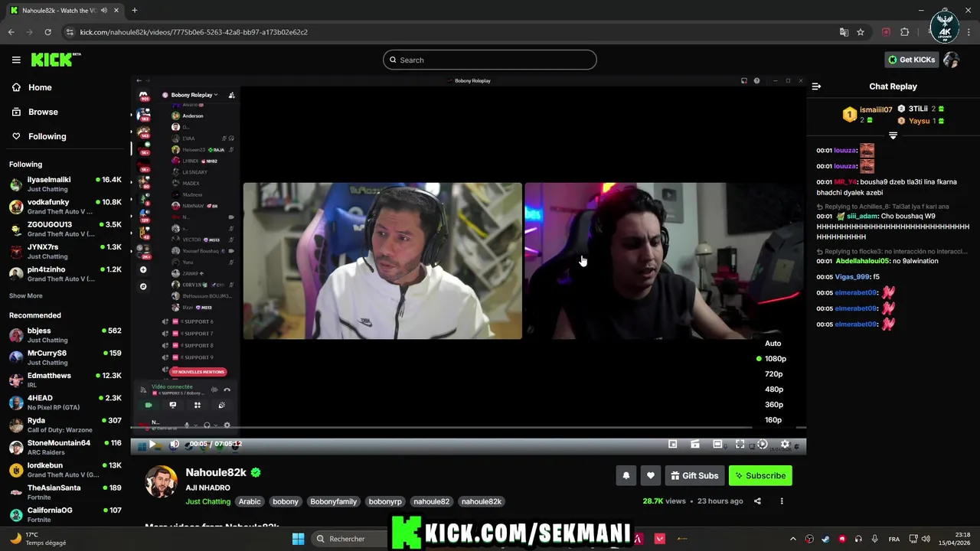Open the user profile avatar menu
The image size is (980, 551).
pyautogui.click(x=951, y=60)
